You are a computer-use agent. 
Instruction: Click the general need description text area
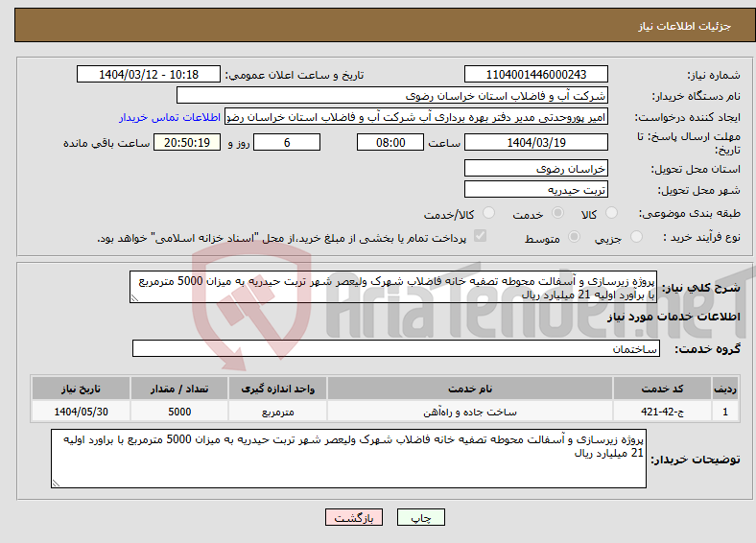click(x=393, y=287)
